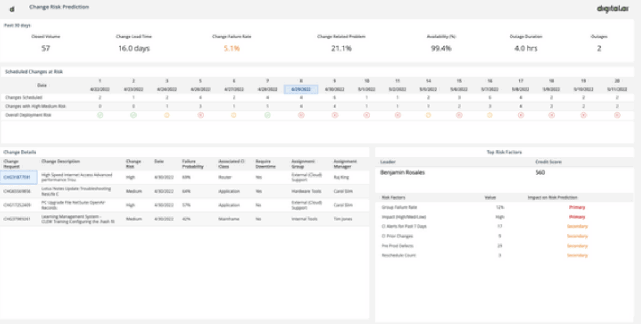Sort by the Assignment Manager column header
This screenshot has width=644, height=328.
coord(345,164)
